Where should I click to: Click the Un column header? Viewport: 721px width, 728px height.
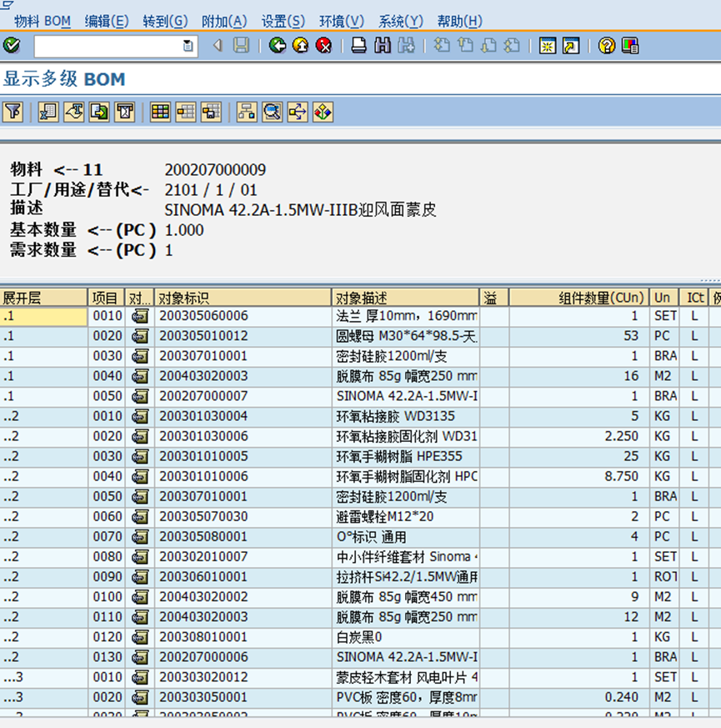[664, 298]
